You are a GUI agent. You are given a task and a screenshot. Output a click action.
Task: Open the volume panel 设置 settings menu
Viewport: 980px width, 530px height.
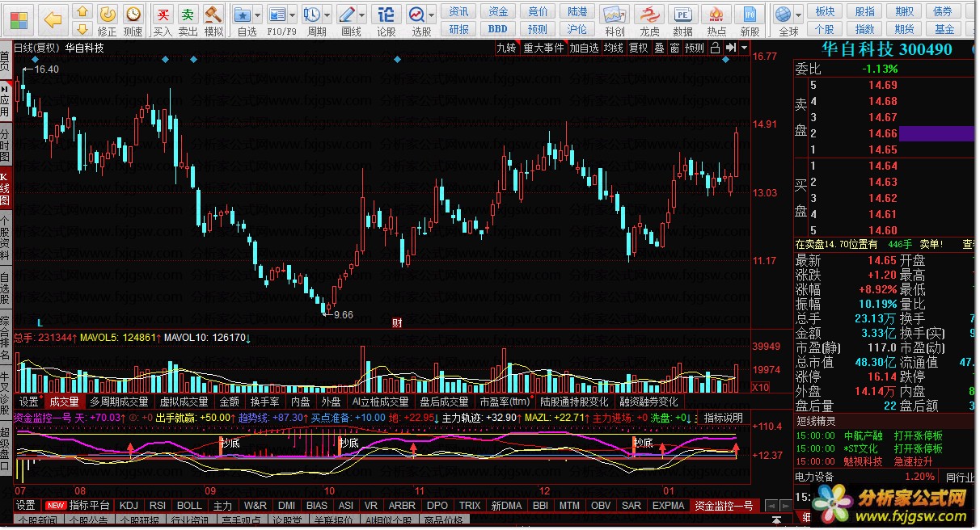(x=29, y=402)
